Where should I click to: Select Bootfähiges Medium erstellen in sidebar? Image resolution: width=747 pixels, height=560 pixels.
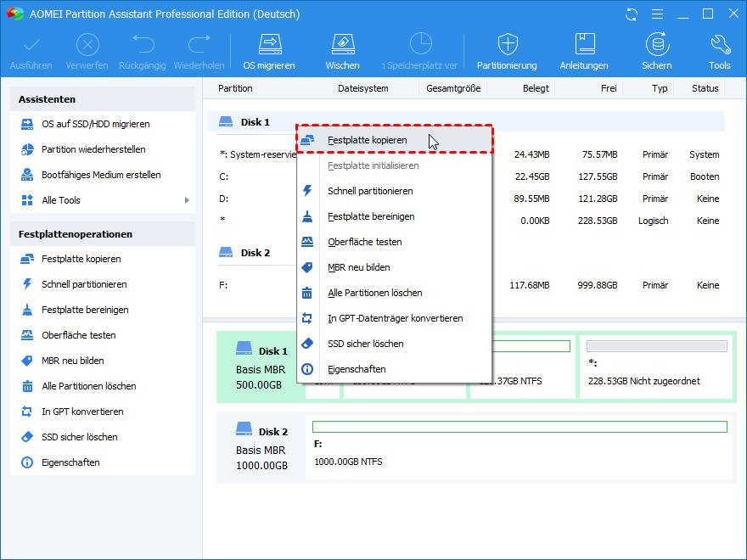point(103,175)
